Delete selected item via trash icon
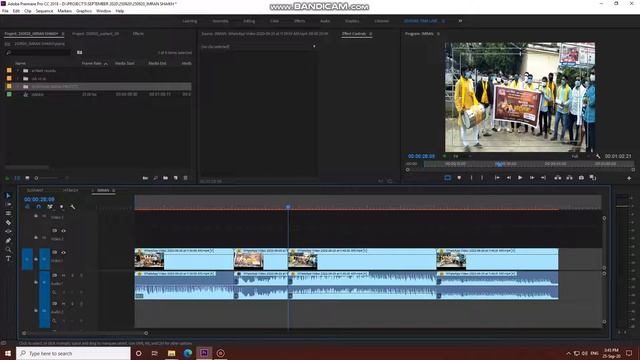 click(185, 178)
